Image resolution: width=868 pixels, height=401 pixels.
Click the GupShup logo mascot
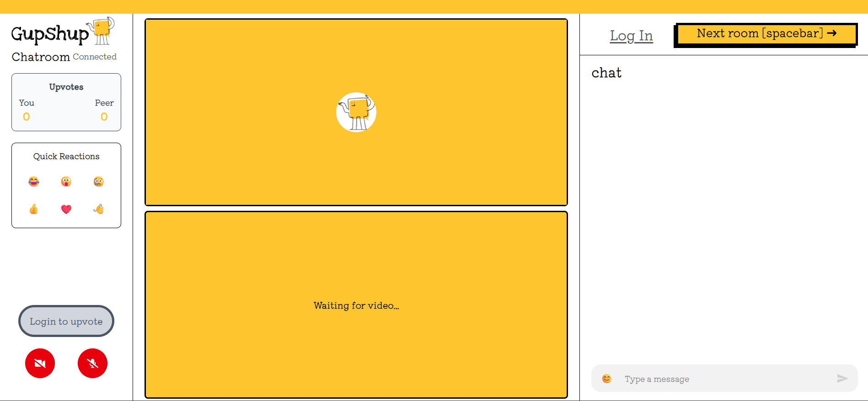(x=102, y=31)
